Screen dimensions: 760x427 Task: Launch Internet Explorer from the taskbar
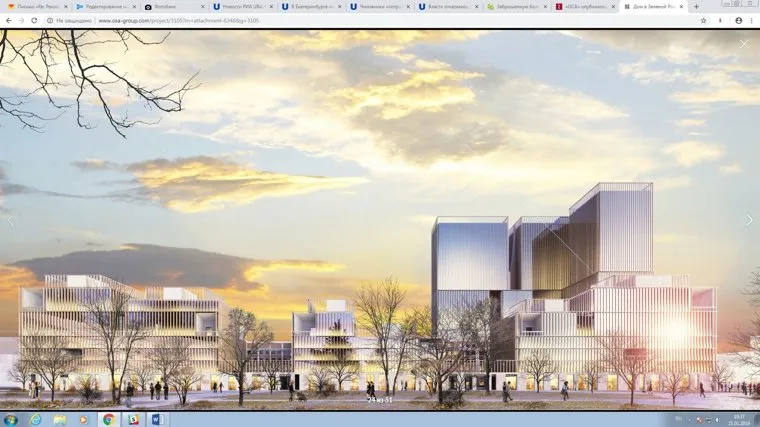pyautogui.click(x=35, y=419)
